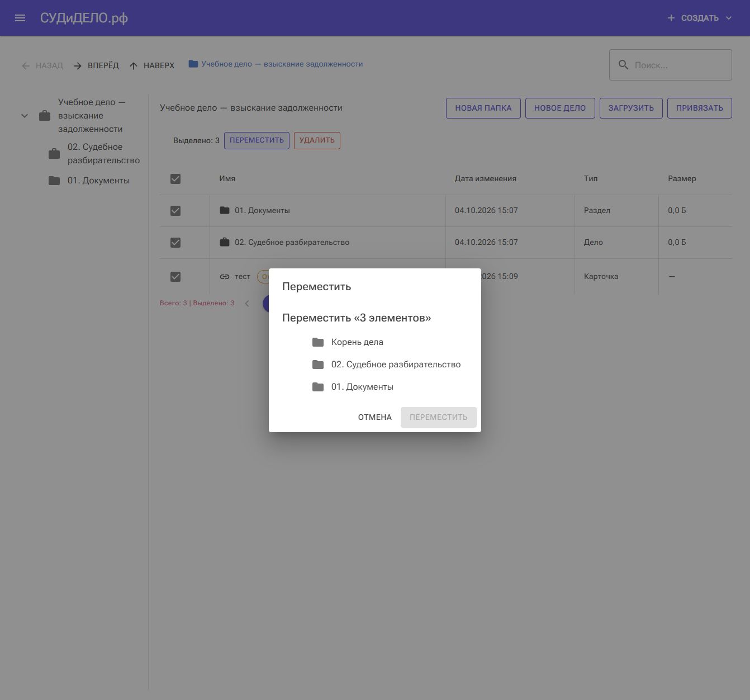750x700 pixels.
Task: Click the Тип column header
Action: tap(591, 179)
